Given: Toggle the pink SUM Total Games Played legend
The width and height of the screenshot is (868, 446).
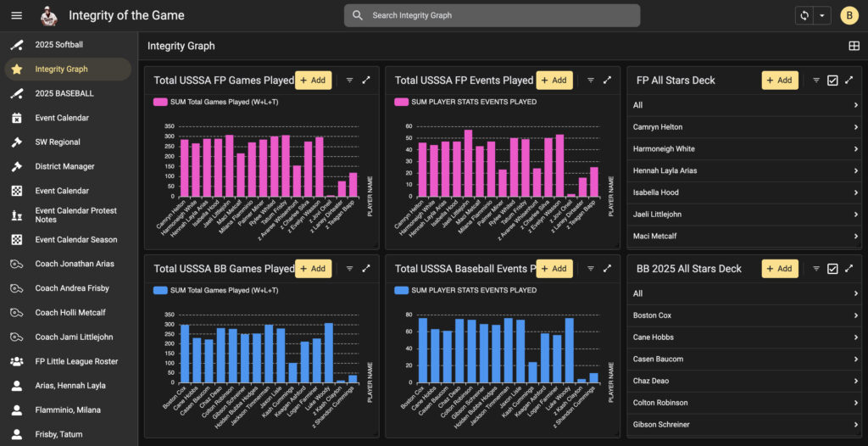Looking at the screenshot, I should tap(159, 102).
